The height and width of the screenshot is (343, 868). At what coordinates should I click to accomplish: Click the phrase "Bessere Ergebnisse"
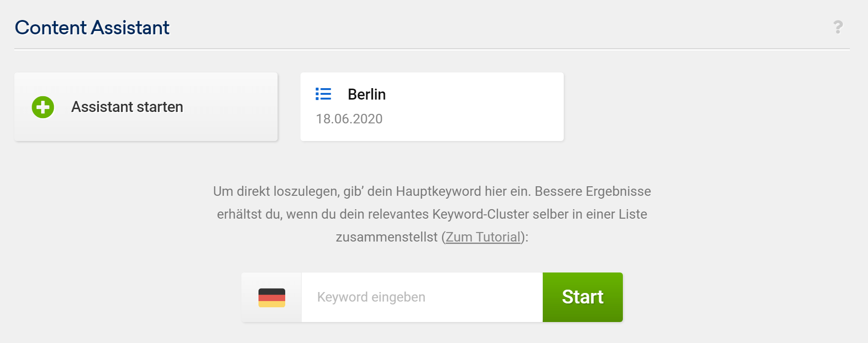592,191
